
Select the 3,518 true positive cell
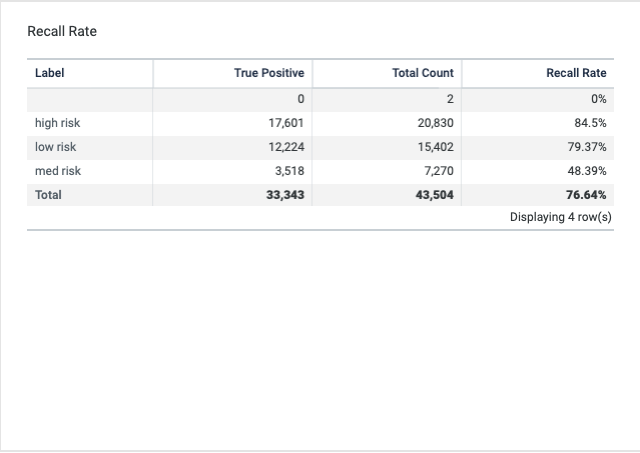pos(290,171)
